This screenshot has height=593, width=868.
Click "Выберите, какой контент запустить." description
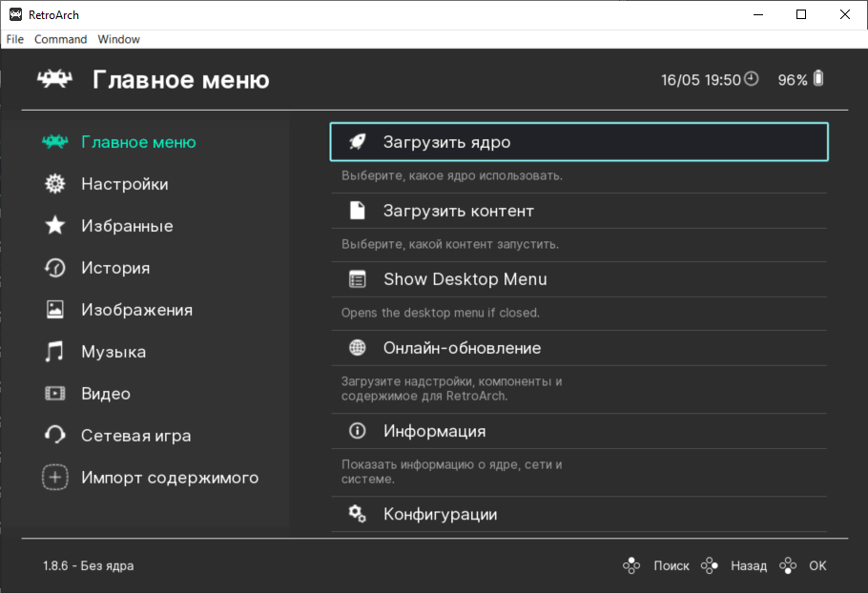click(x=450, y=244)
